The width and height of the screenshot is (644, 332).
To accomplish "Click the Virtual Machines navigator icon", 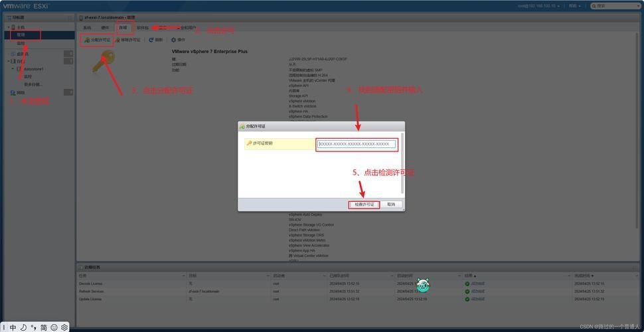I will [x=13, y=54].
